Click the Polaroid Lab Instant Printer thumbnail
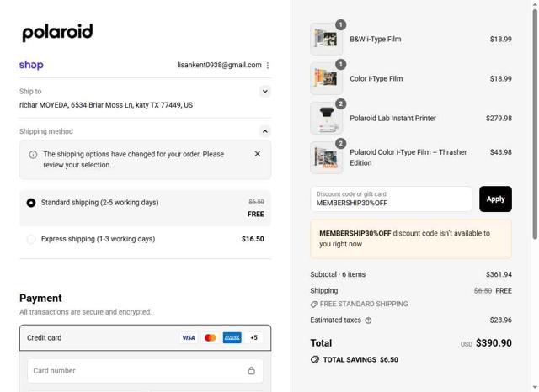The image size is (539, 392). (326, 119)
